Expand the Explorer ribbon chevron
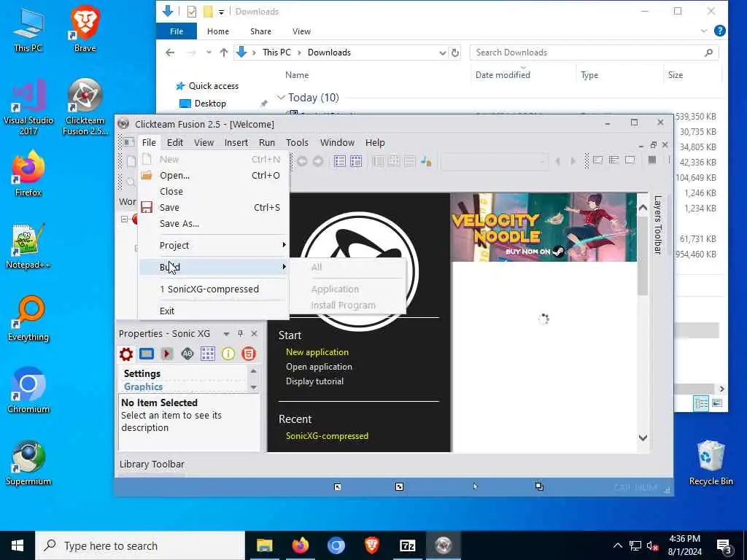747x560 pixels. pyautogui.click(x=704, y=31)
